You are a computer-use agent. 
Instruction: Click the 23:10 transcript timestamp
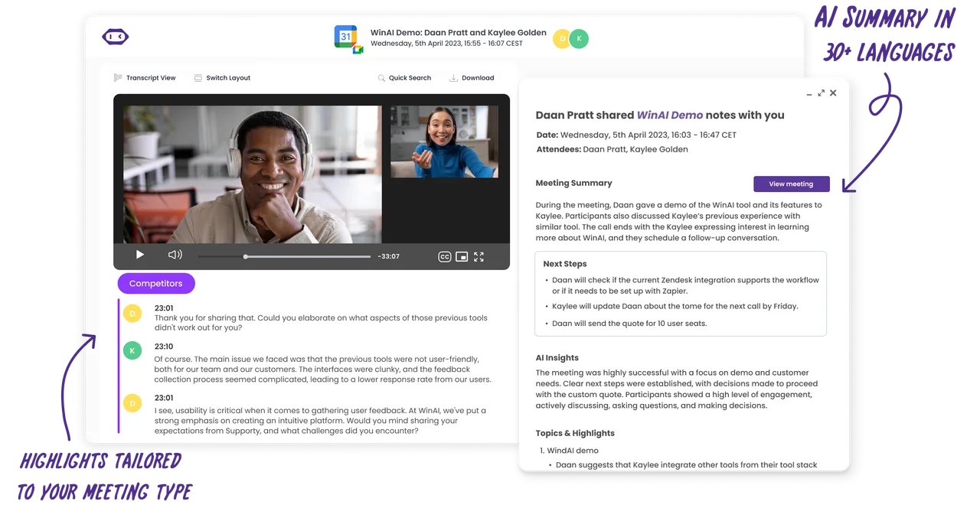point(164,347)
